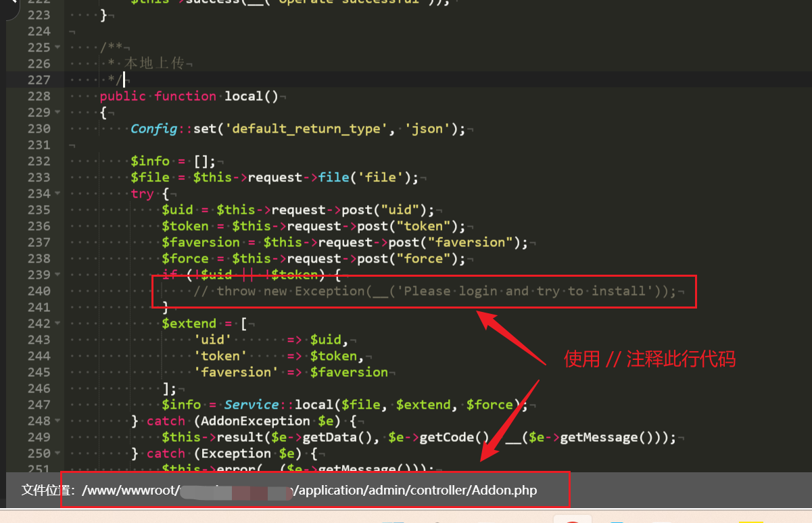Viewport: 812px width, 523px height.
Task: Collapse the try block at line 234
Action: (x=57, y=194)
